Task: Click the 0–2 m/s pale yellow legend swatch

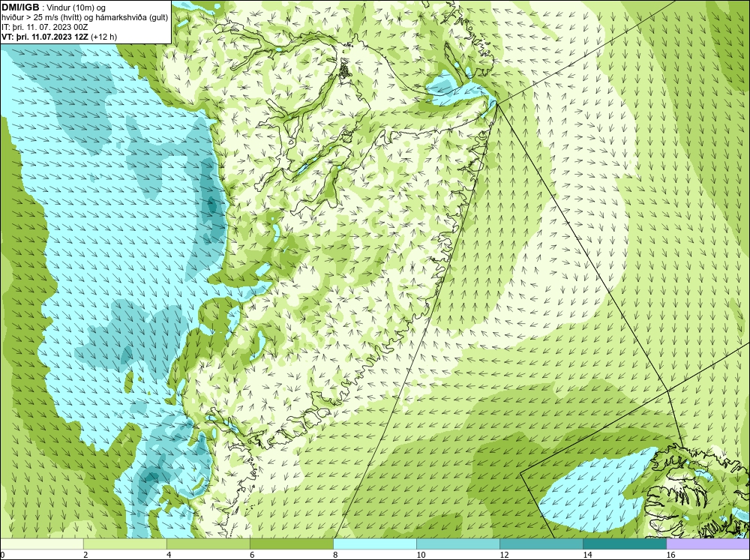Action: point(42,544)
